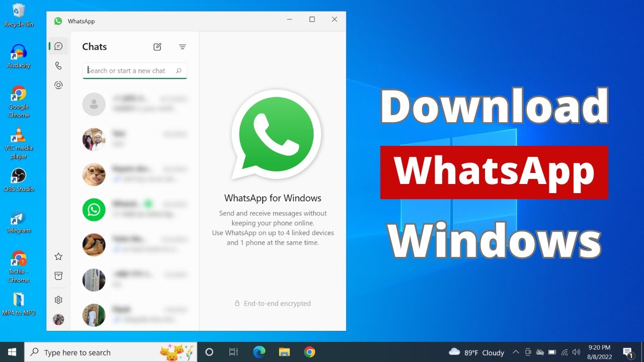Open the OBS Studio desktop shortcut
Image resolution: width=644 pixels, height=362 pixels.
coord(19,180)
